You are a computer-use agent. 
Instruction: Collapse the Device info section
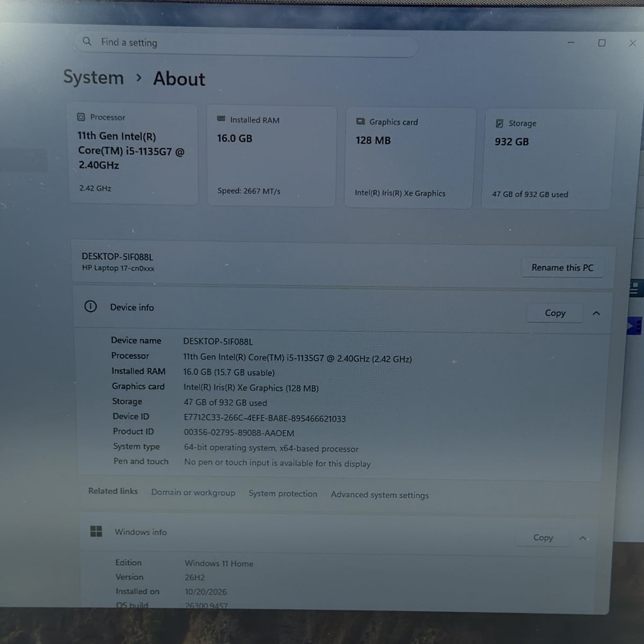[596, 313]
